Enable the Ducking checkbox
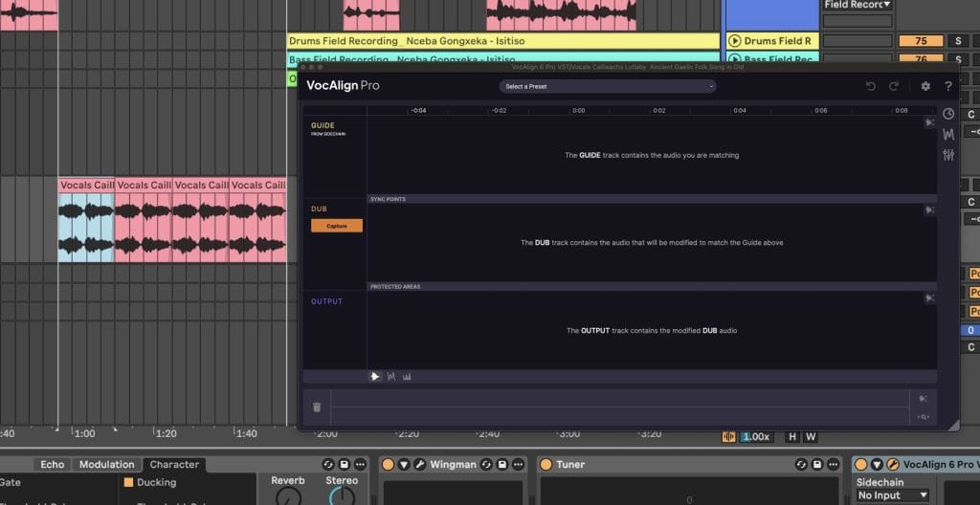980x505 pixels. pyautogui.click(x=128, y=483)
